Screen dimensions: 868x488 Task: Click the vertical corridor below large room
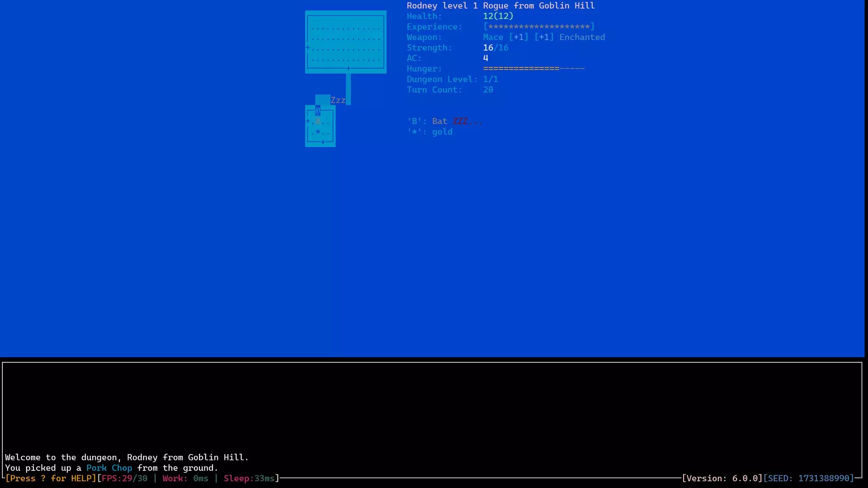tap(348, 87)
